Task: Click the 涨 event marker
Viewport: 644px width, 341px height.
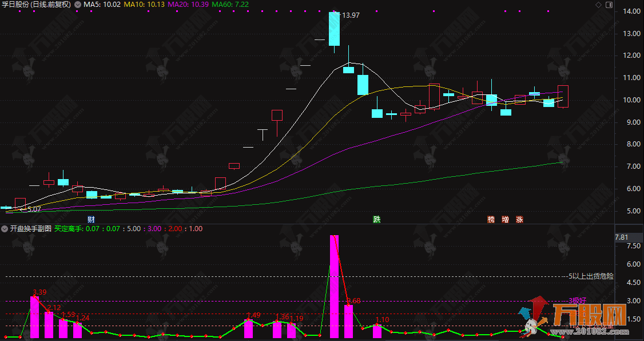Action: [x=519, y=220]
